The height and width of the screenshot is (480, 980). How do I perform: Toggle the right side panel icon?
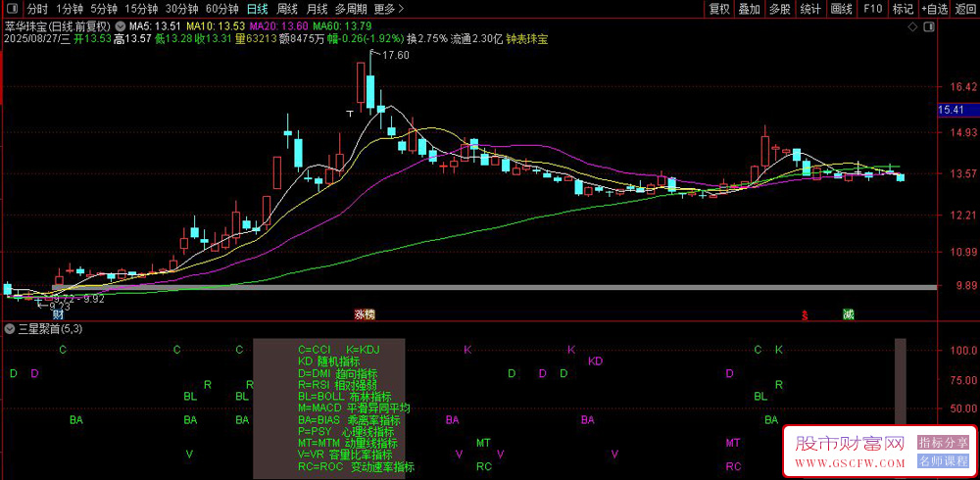pos(930,26)
